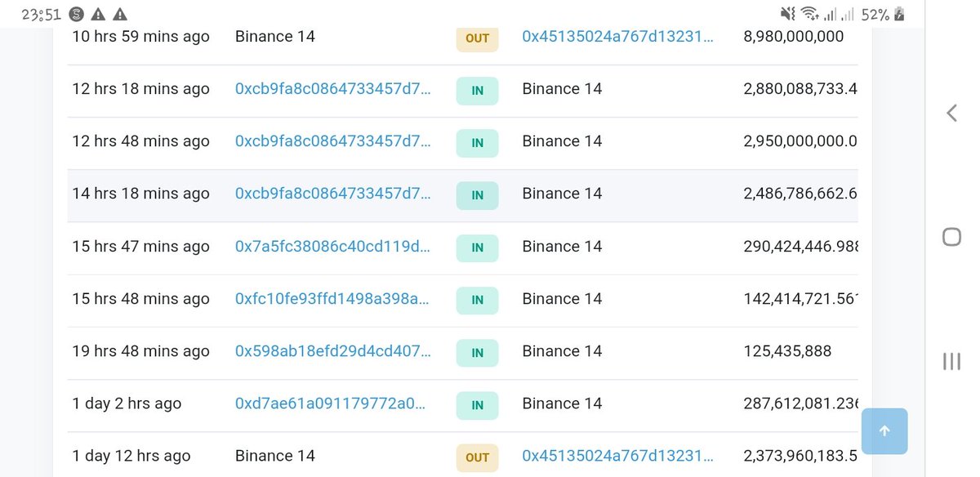Select the '15 hrs 47 mins ago' timestamp
980x477 pixels.
(140, 247)
